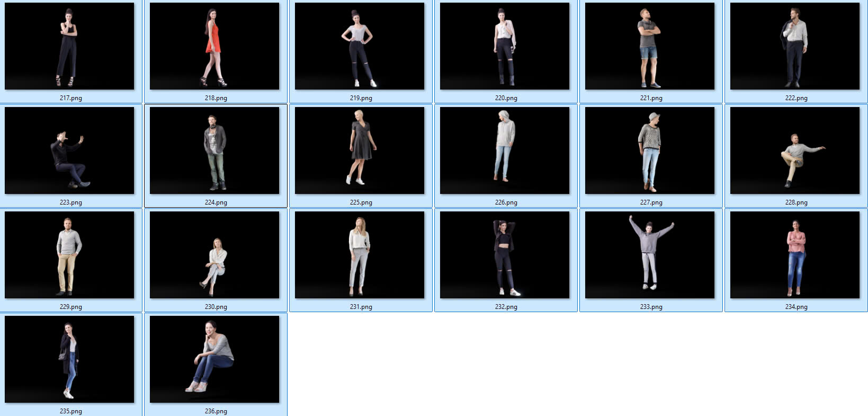Click the 236.png file name label

tap(216, 411)
